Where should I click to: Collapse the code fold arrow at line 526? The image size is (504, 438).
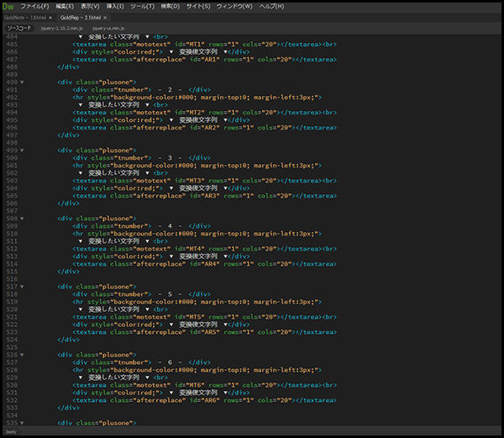coord(22,355)
